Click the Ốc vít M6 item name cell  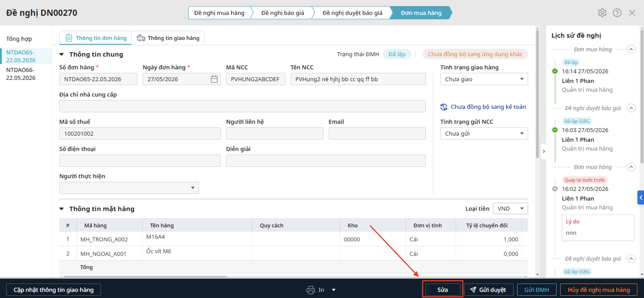click(x=197, y=253)
